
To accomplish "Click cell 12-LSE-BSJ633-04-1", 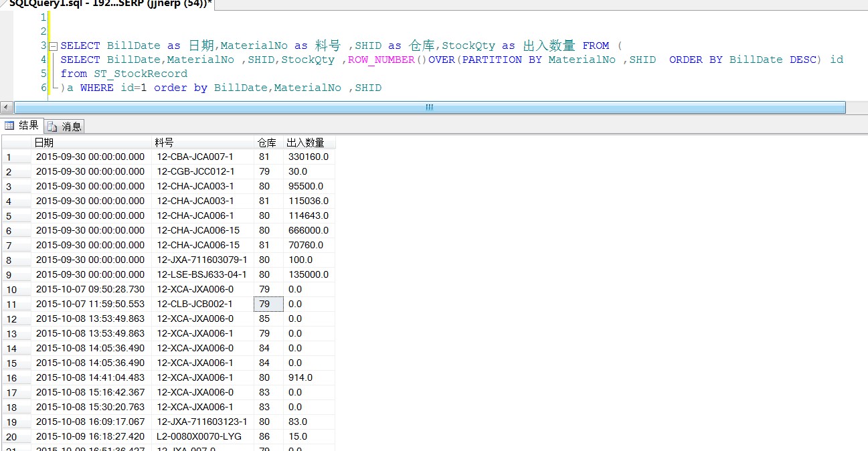I will point(203,274).
